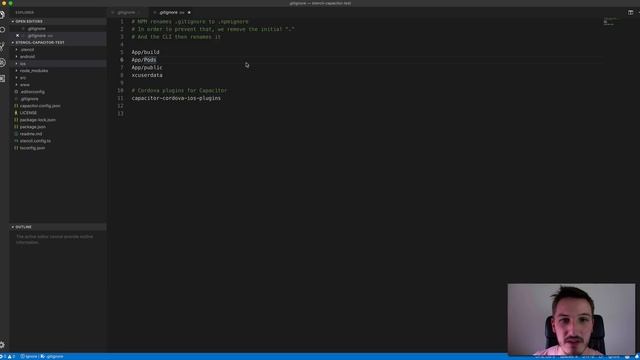The height and width of the screenshot is (360, 640).
Task: Open the Extensions view
Action: pos(2,78)
